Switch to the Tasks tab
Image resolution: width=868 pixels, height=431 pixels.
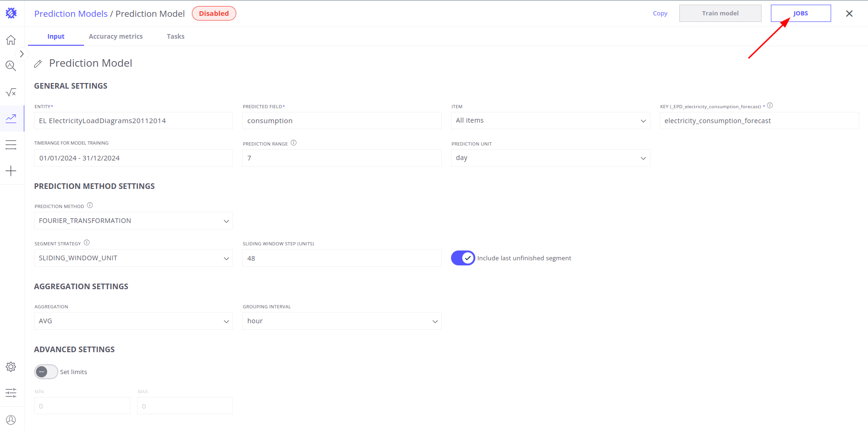click(x=176, y=36)
